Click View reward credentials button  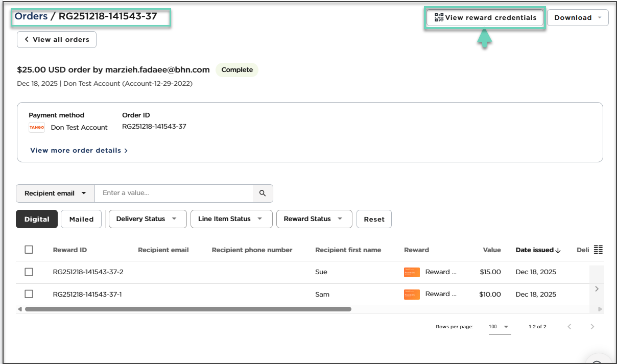pos(485,17)
